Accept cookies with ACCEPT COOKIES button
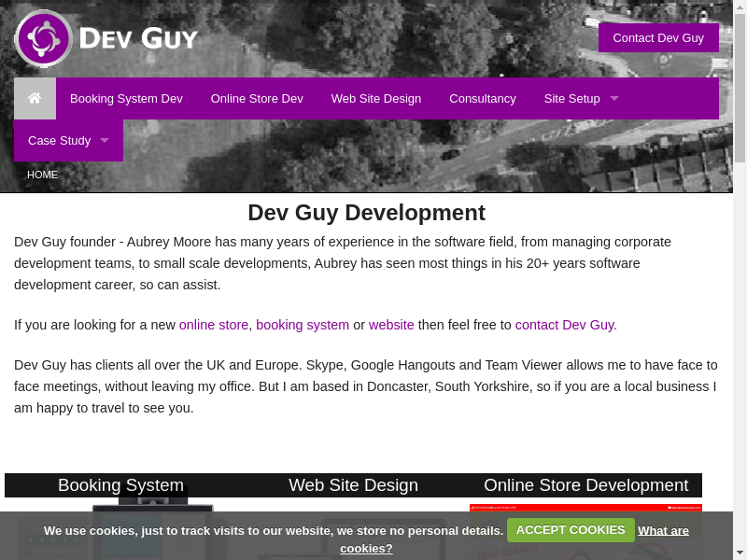Image resolution: width=747 pixels, height=560 pixels. (571, 529)
